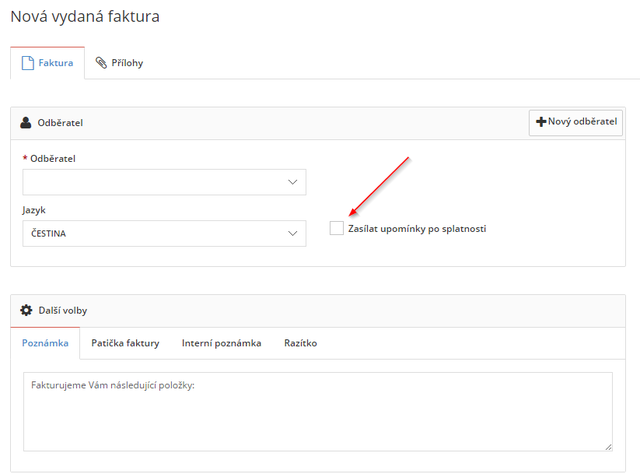Enable Zasílat upomínky po splatnosti checkbox

[336, 228]
